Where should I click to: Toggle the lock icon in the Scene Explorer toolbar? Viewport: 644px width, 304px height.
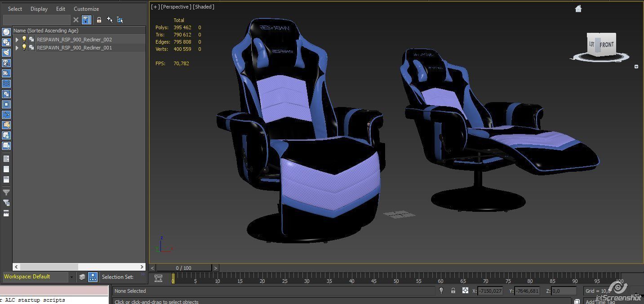click(x=99, y=20)
